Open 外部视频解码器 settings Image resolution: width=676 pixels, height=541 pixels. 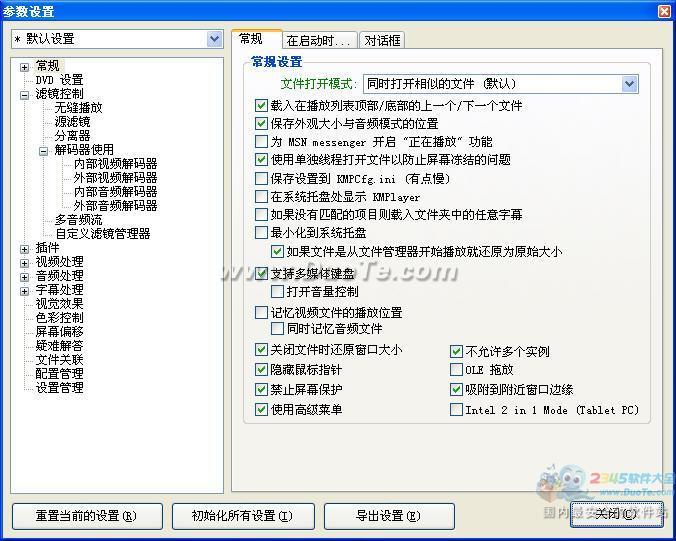pyautogui.click(x=116, y=178)
